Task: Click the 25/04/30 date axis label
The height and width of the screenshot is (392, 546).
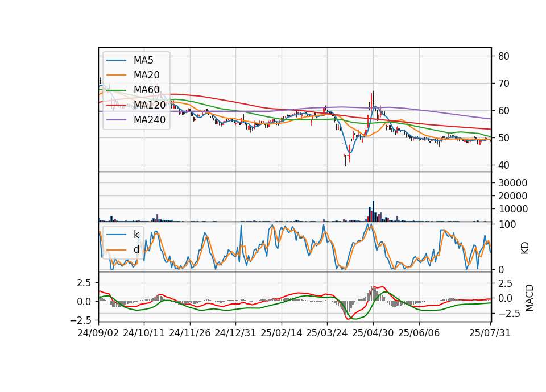Action: pyautogui.click(x=373, y=333)
